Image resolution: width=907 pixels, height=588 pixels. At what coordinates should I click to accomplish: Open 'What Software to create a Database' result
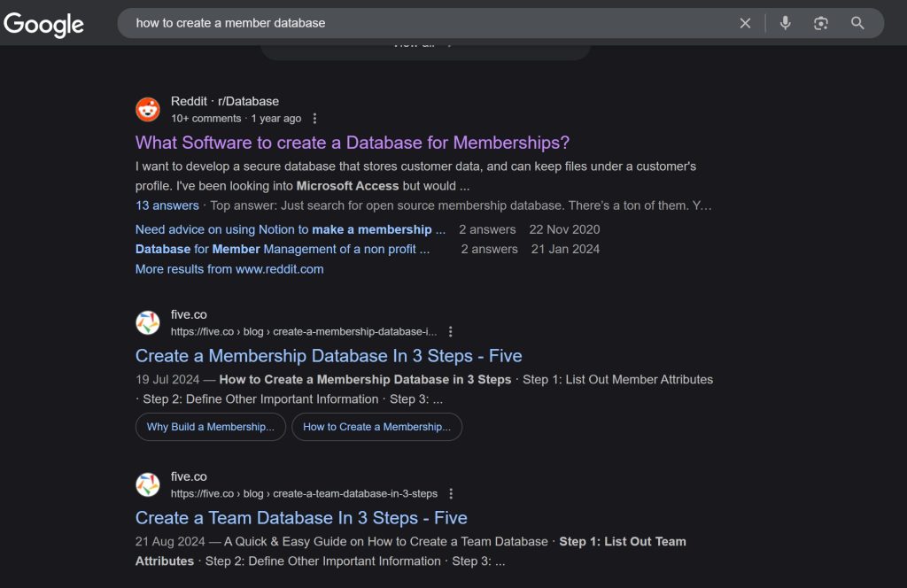pyautogui.click(x=352, y=143)
